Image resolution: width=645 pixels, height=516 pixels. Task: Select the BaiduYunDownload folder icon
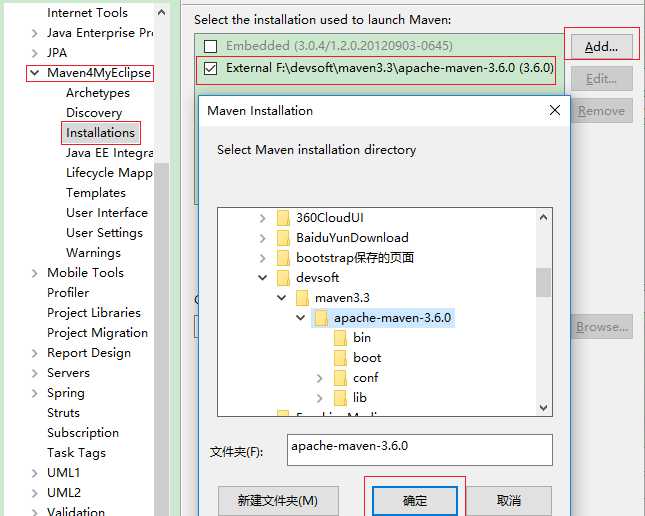(283, 238)
